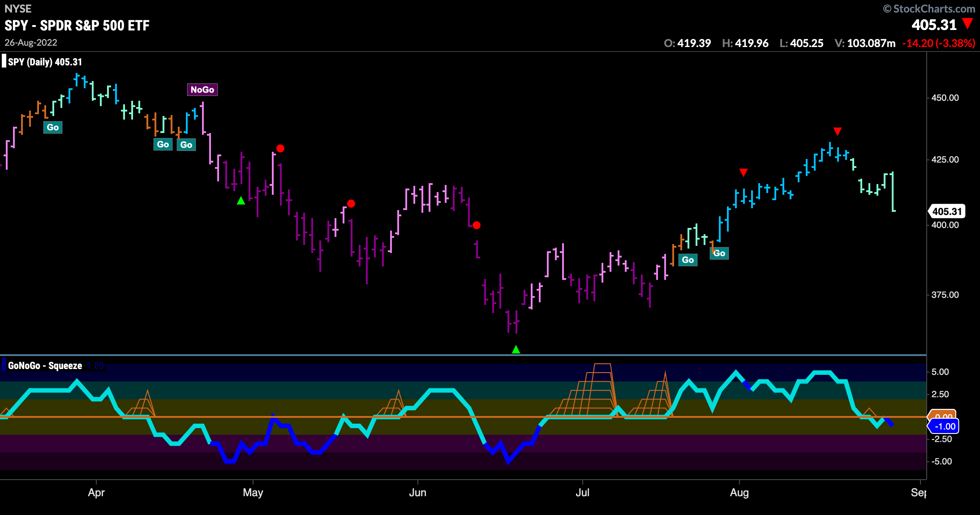The height and width of the screenshot is (515, 980).
Task: Click the Jul label on the time axis
Action: point(582,493)
